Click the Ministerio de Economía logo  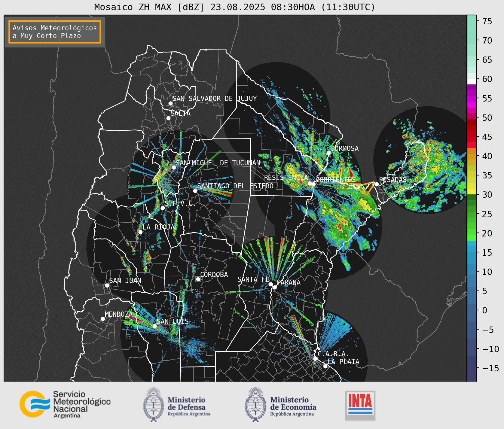pos(280,405)
